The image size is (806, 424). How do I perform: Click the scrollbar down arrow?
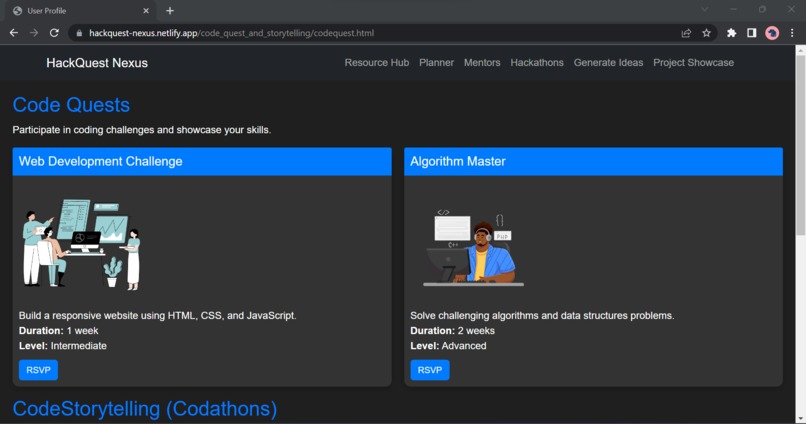800,419
